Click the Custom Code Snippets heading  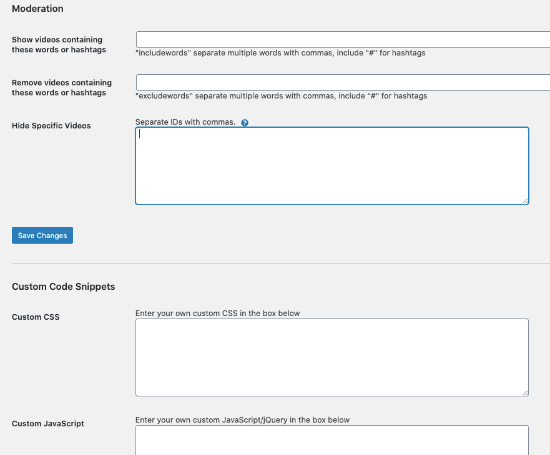(63, 287)
